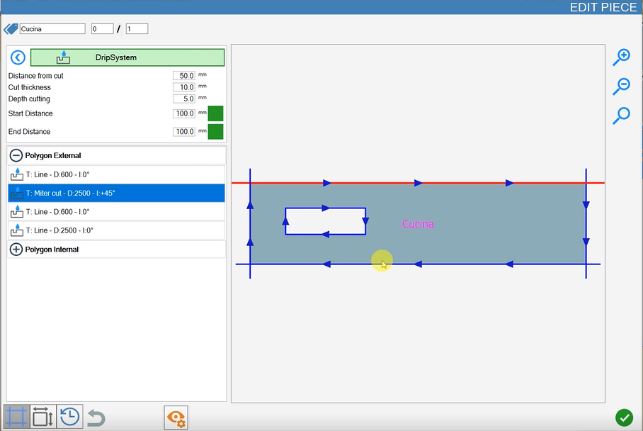Image resolution: width=643 pixels, height=431 pixels.
Task: Select the inner rectangular cutout in the drawing
Action: [x=326, y=221]
